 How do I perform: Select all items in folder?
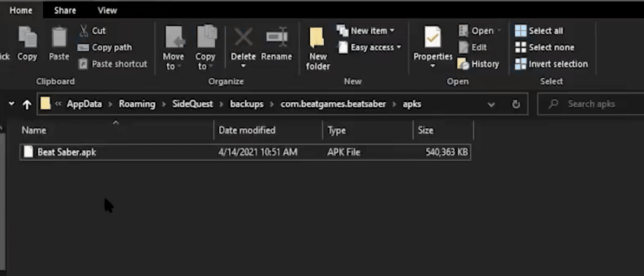pos(539,31)
